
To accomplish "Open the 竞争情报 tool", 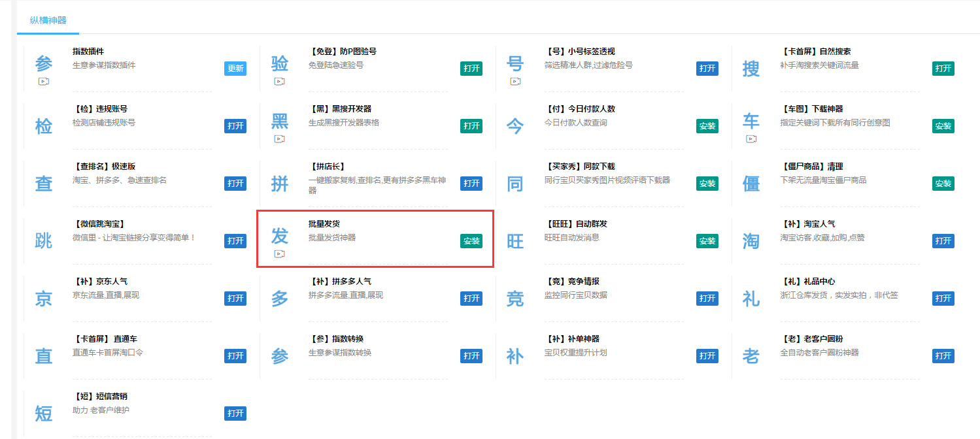I will coord(707,299).
